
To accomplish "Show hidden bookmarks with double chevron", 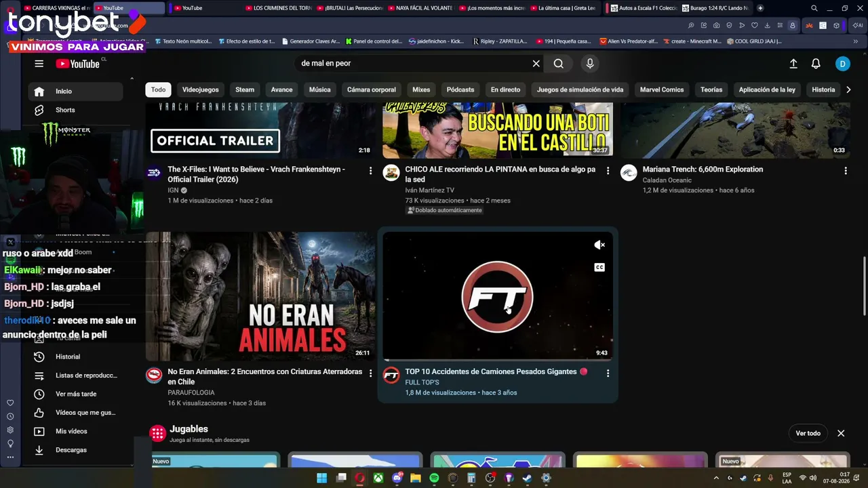I will tap(856, 41).
